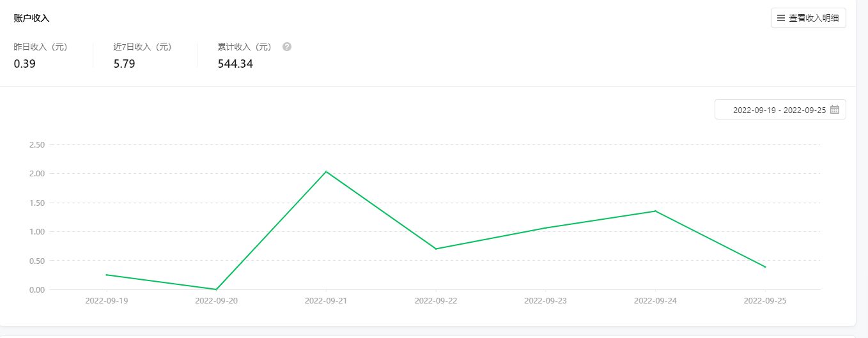Open the calendar icon in the date picker

click(834, 110)
